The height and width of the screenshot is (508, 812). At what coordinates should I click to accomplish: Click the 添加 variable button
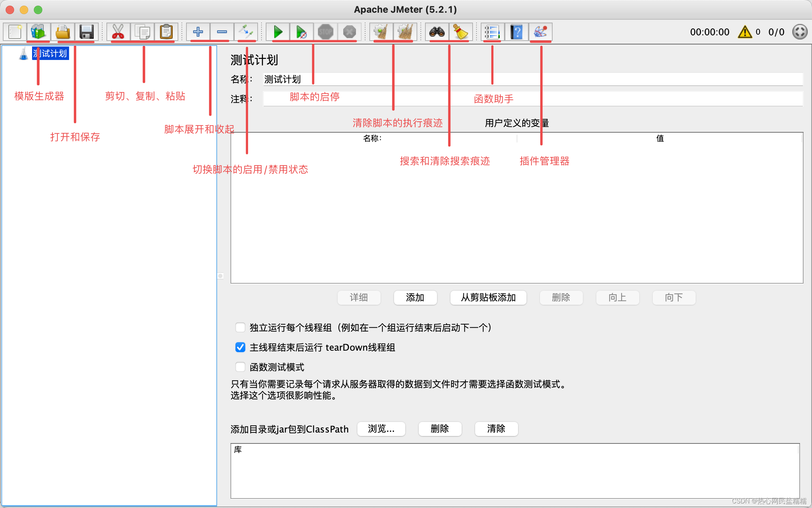pyautogui.click(x=415, y=297)
